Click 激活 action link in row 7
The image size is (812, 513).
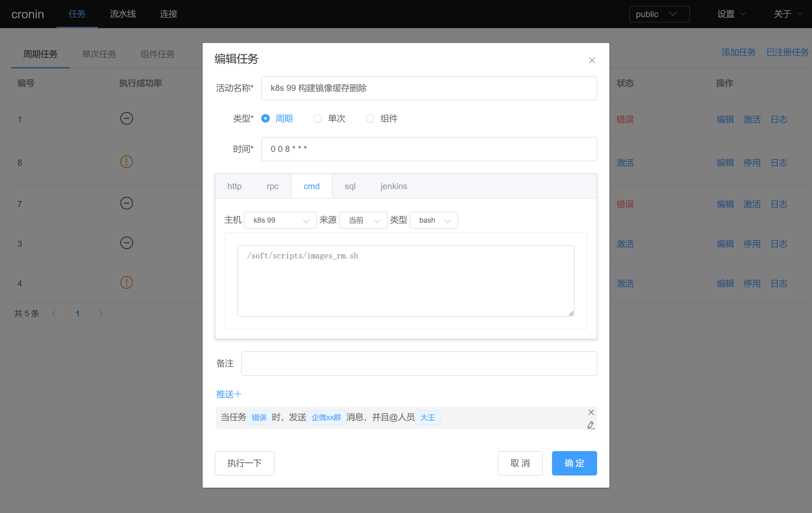pos(752,204)
